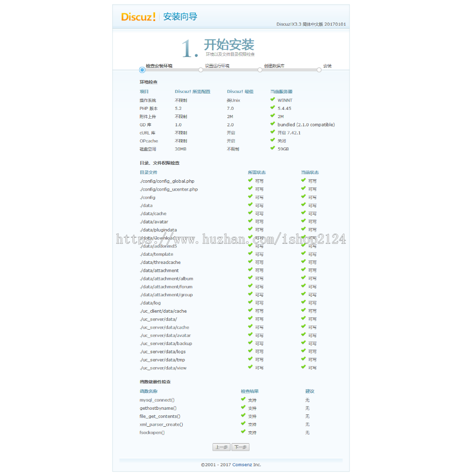This screenshot has width=462, height=476.
Task: Select the 安装 final step circle
Action: click(319, 70)
